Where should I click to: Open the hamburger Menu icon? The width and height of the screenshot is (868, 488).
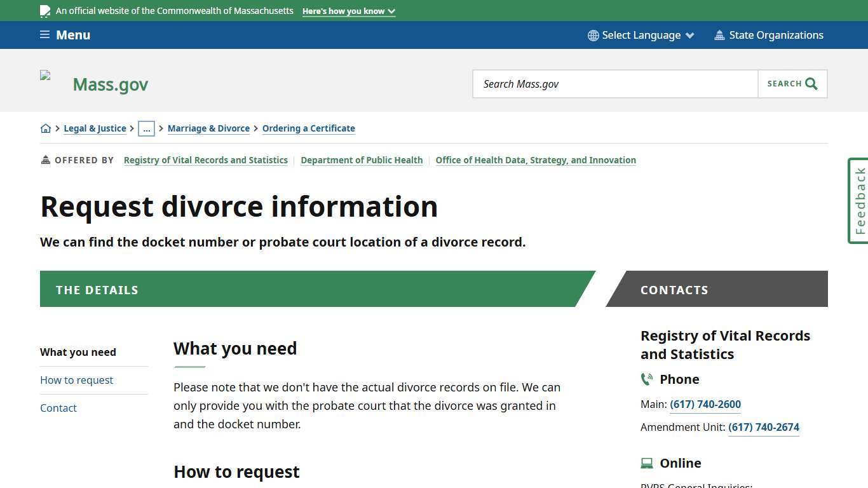(x=44, y=34)
